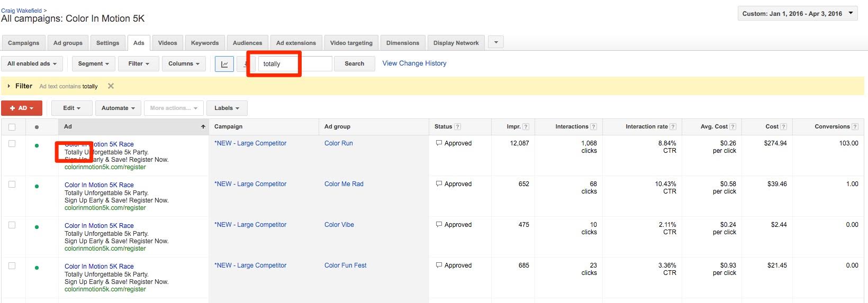Open the Filter dropdown button
Screen dimensions: 868x303
139,64
